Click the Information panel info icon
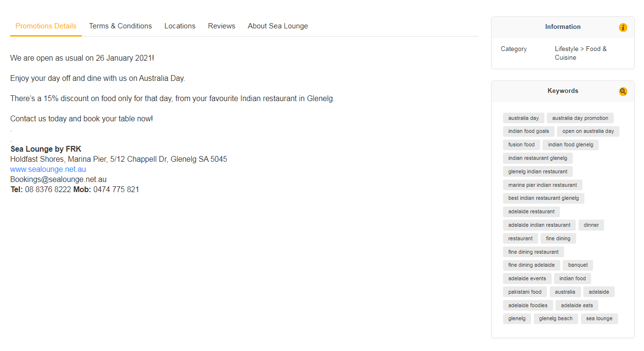Viewport: 644px width, 351px height. 623,27
